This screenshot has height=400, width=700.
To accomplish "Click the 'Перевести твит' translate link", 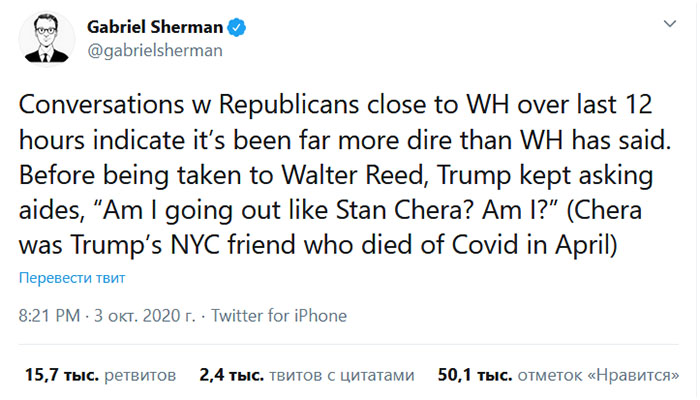I will pyautogui.click(x=70, y=277).
